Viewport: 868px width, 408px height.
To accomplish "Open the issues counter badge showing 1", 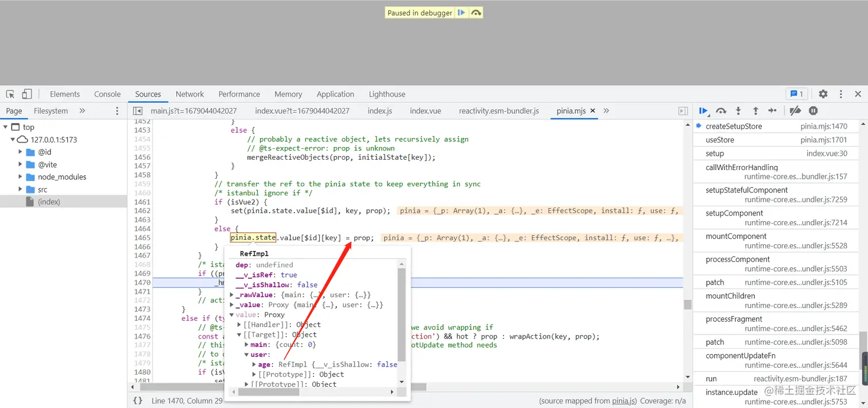I will pos(797,94).
